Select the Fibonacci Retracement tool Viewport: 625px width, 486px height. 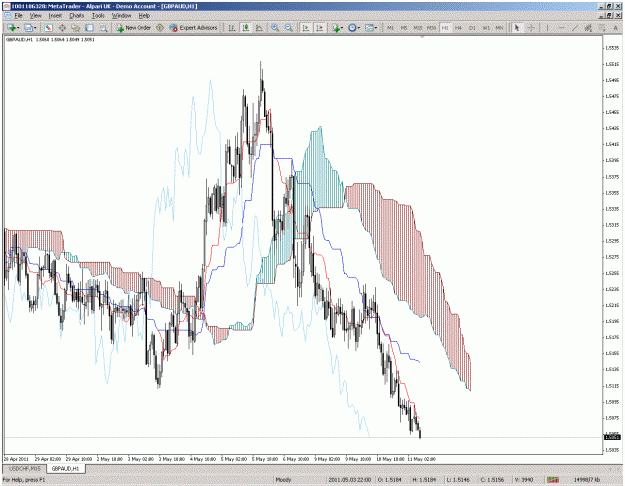point(602,28)
